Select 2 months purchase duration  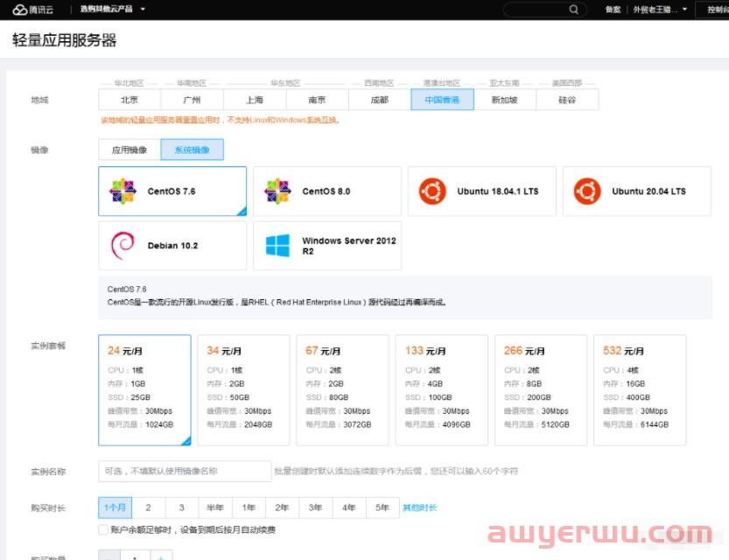[148, 507]
